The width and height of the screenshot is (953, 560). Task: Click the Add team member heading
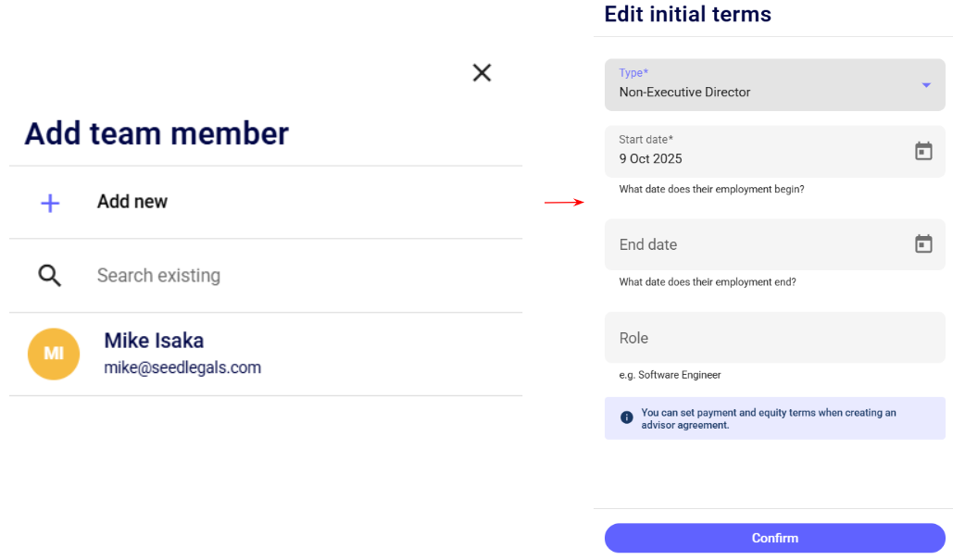[x=157, y=133]
